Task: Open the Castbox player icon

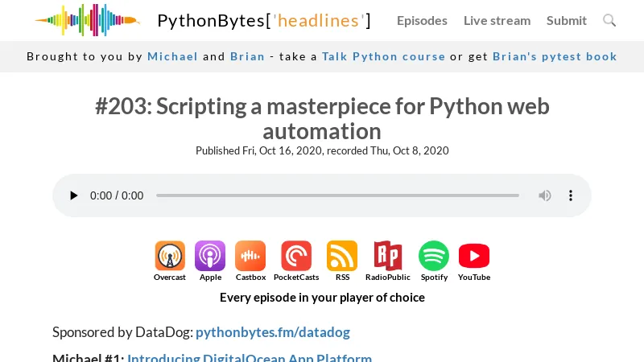Action: 250,257
